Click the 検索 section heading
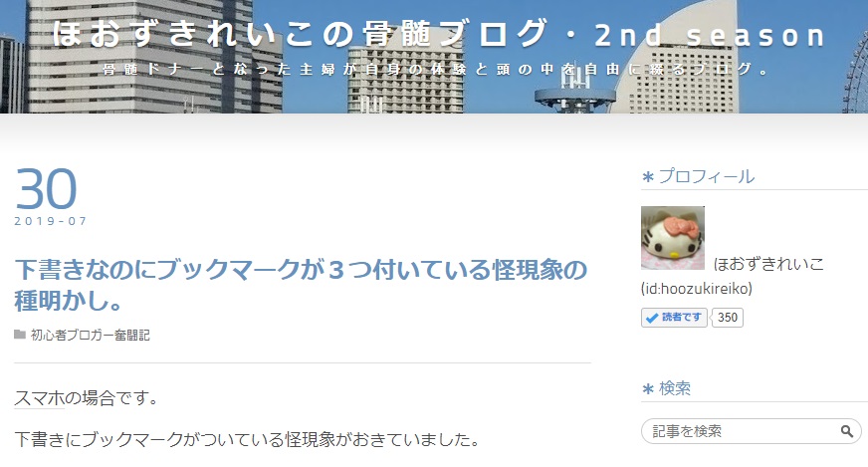The width and height of the screenshot is (868, 467). 675,388
